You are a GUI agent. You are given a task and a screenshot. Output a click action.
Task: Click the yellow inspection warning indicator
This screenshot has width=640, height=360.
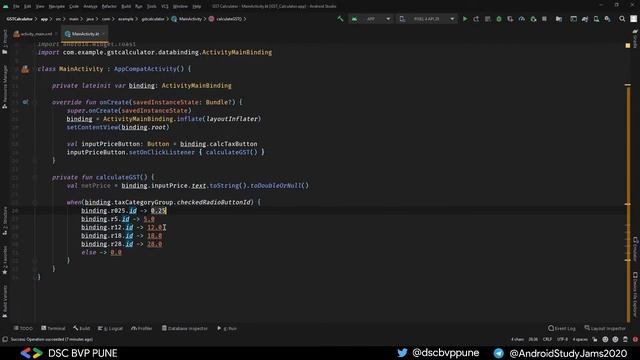628,46
